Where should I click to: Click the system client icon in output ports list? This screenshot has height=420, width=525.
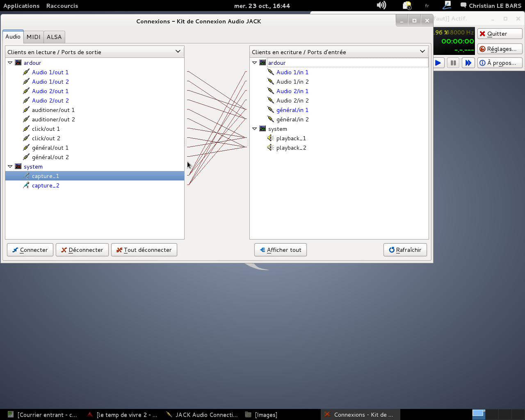coord(18,167)
